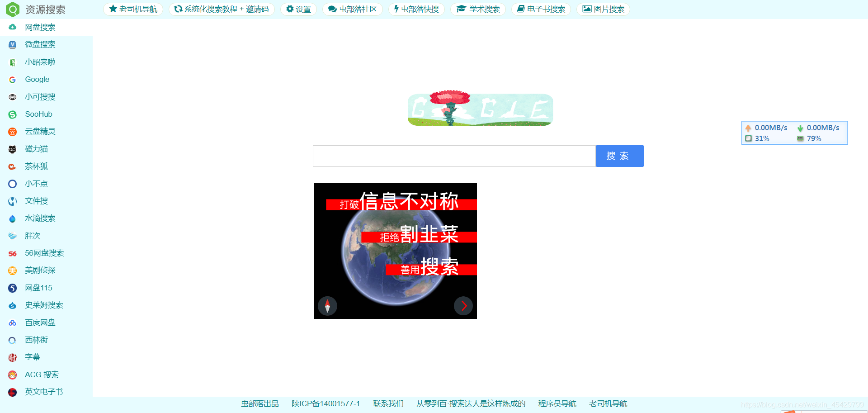Click the 信息不对称 earth banner image
The width and height of the screenshot is (868, 413).
click(x=396, y=251)
